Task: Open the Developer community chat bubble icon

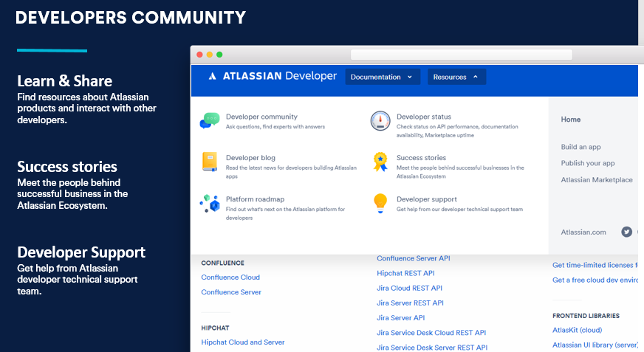Action: (x=210, y=120)
